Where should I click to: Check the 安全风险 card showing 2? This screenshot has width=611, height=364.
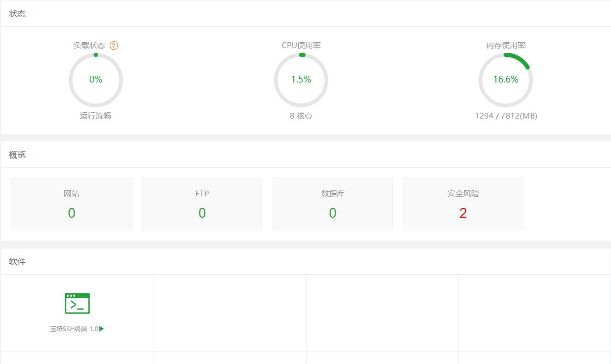(x=463, y=204)
